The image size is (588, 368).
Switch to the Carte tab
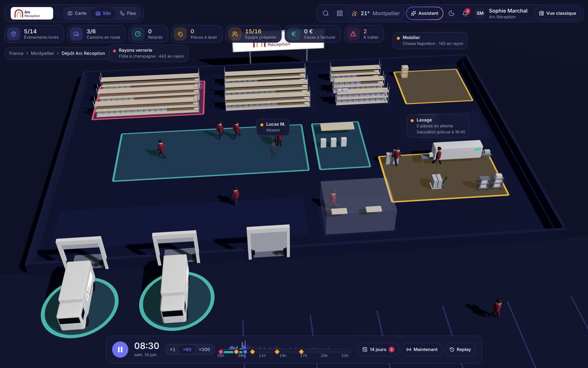tap(77, 13)
